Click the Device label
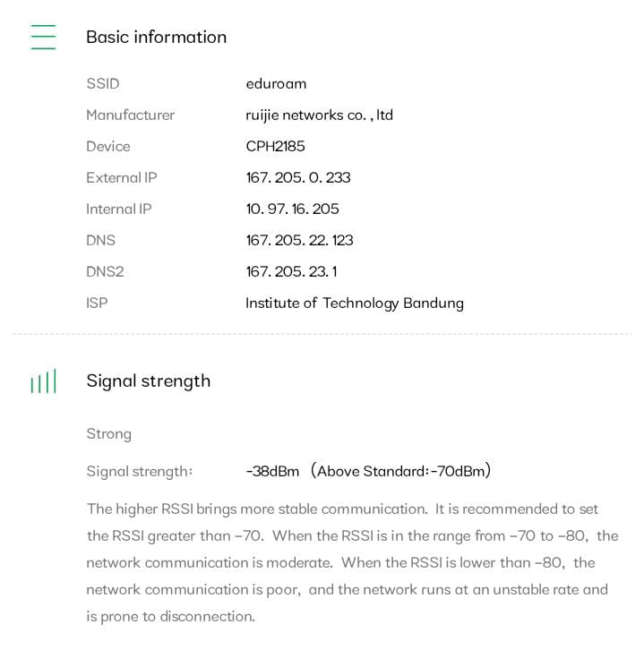644x650 pixels. pos(107,146)
